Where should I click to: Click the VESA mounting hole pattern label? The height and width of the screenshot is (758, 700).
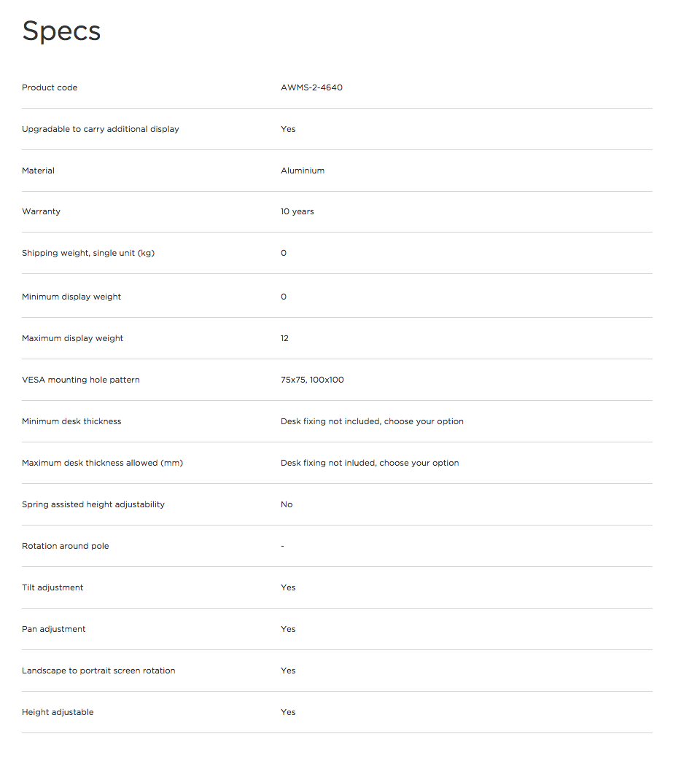81,380
